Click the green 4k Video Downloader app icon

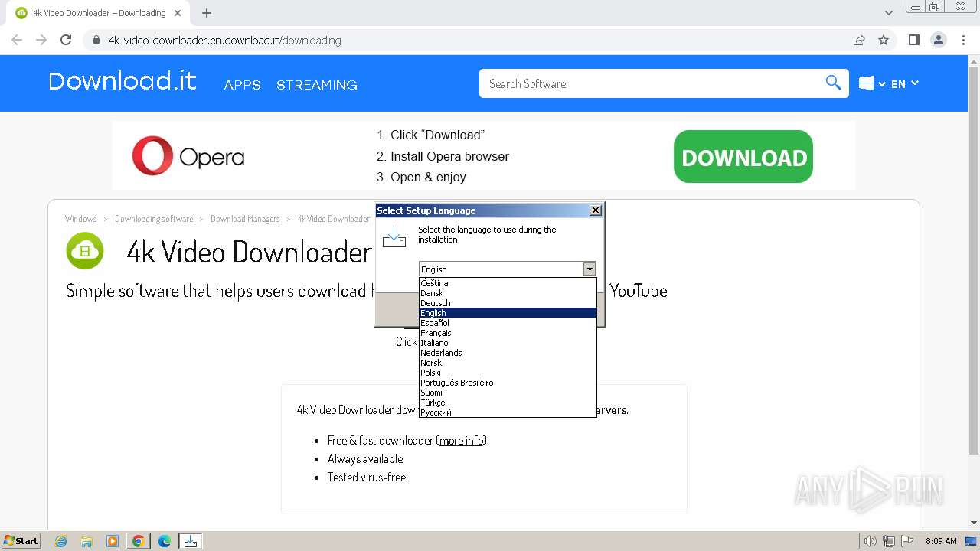tap(85, 251)
